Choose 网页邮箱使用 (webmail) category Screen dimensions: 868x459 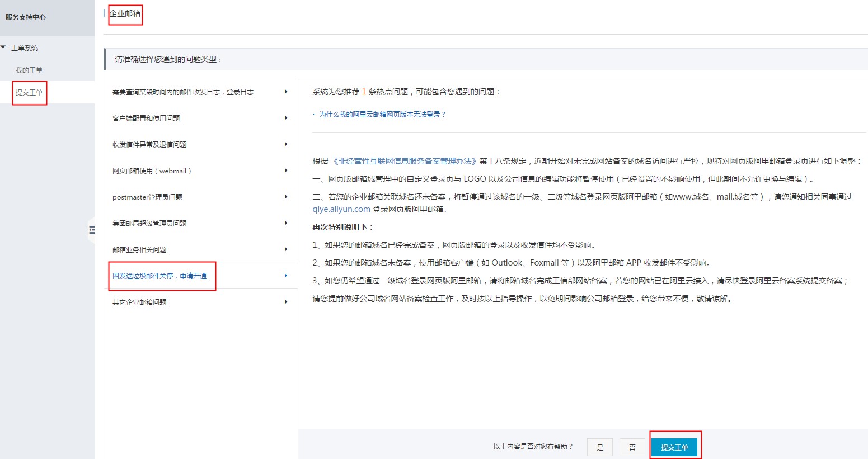[152, 171]
